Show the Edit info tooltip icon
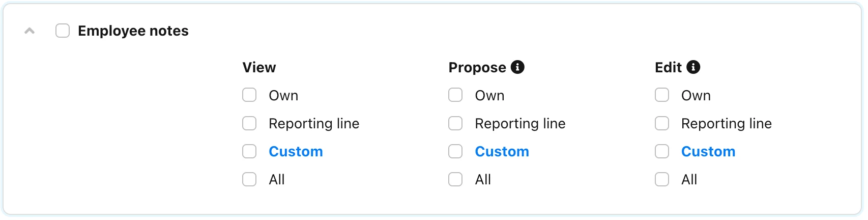This screenshot has height=220, width=868. tap(693, 67)
